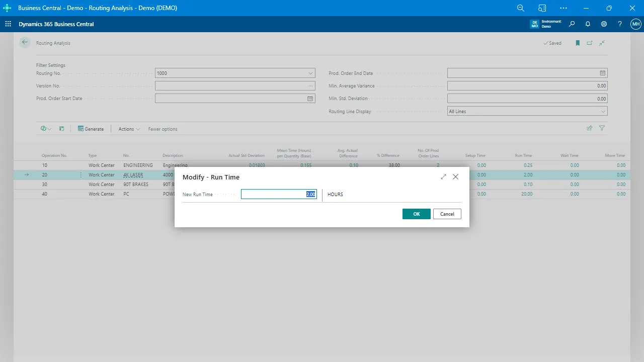
Task: Cancel the Modify Run Time dialog
Action: tap(447, 214)
